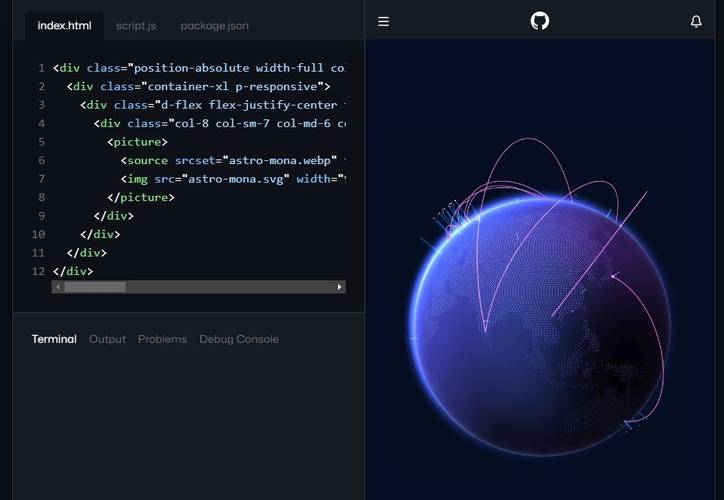Click the container-xl p-responsive code line
724x500 pixels.
click(199, 86)
